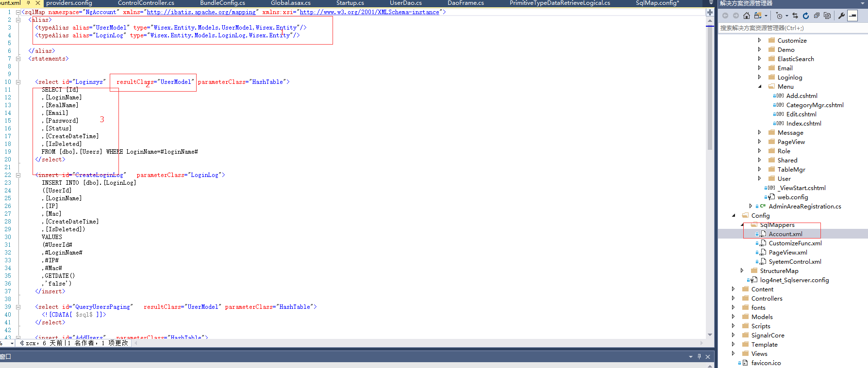The width and height of the screenshot is (868, 368).
Task: Open the pending changes filter clock icon
Action: (779, 16)
